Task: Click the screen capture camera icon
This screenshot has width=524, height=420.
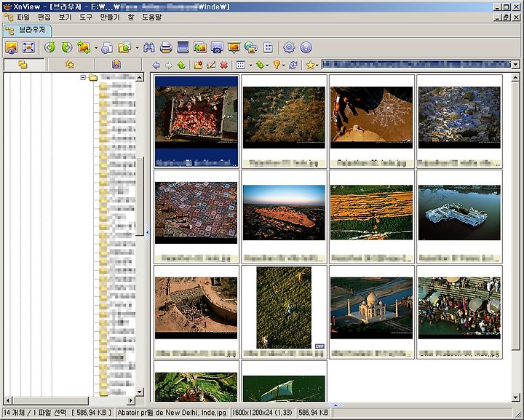Action: click(x=217, y=47)
